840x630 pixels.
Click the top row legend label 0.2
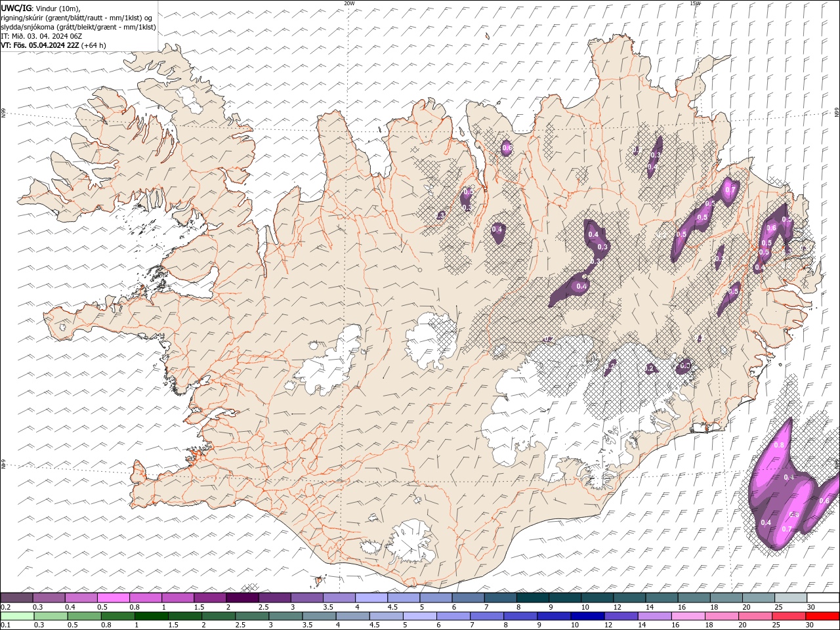(5, 607)
